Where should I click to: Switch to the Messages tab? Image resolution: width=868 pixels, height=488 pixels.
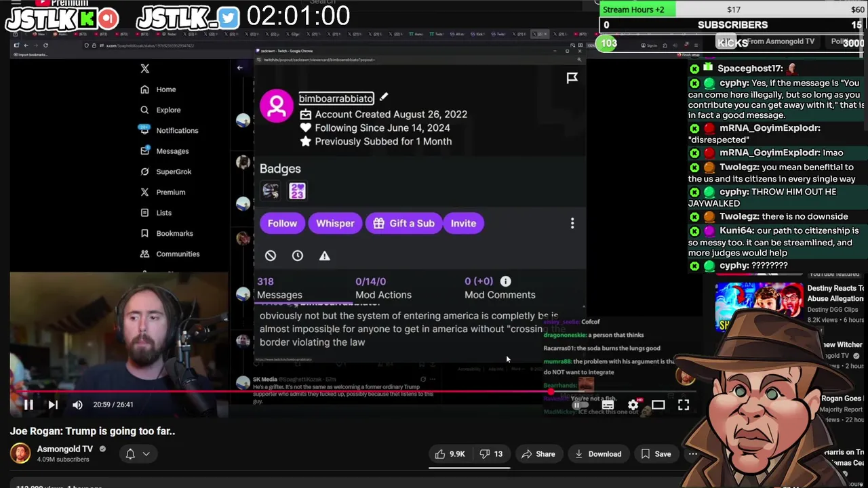pyautogui.click(x=279, y=288)
